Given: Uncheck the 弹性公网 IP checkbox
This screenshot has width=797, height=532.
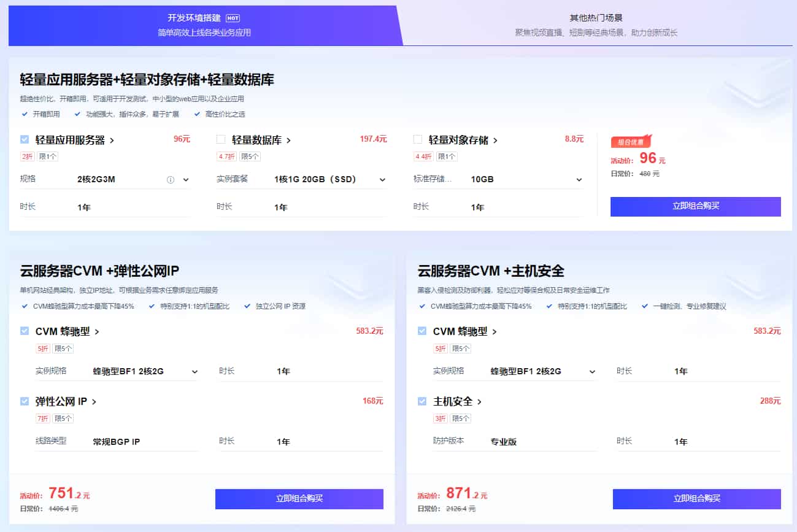Looking at the screenshot, I should [25, 402].
